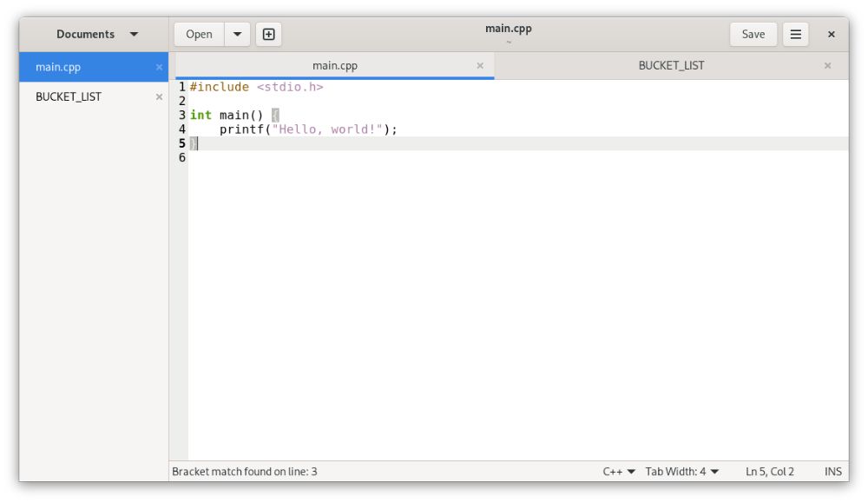
Task: Open the Ln 5, Col 2 position indicator
Action: point(769,472)
